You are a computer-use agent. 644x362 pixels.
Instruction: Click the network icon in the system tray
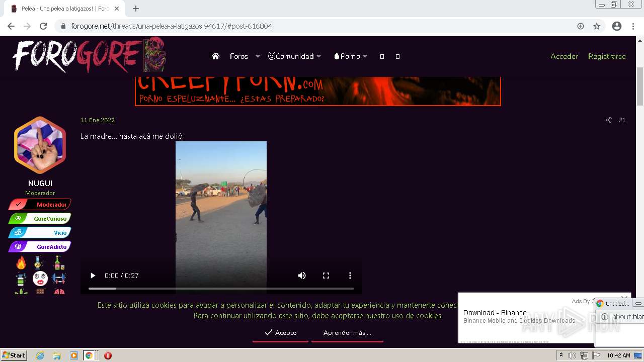click(584, 355)
